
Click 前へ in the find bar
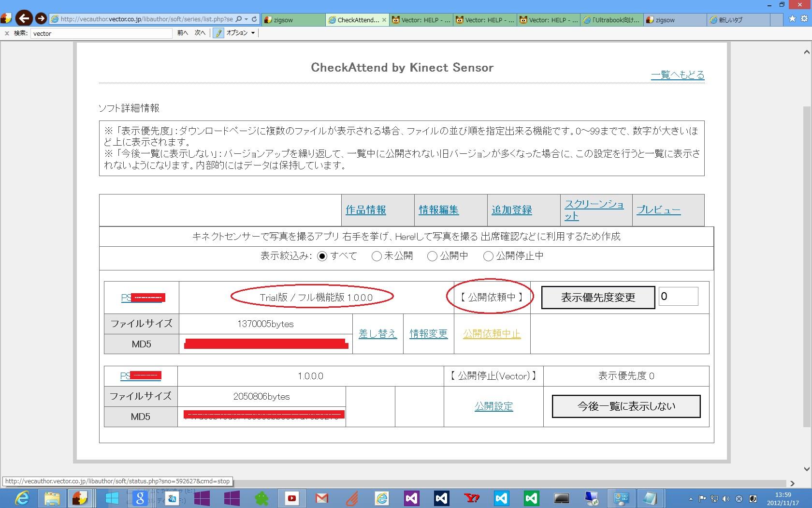pos(183,33)
